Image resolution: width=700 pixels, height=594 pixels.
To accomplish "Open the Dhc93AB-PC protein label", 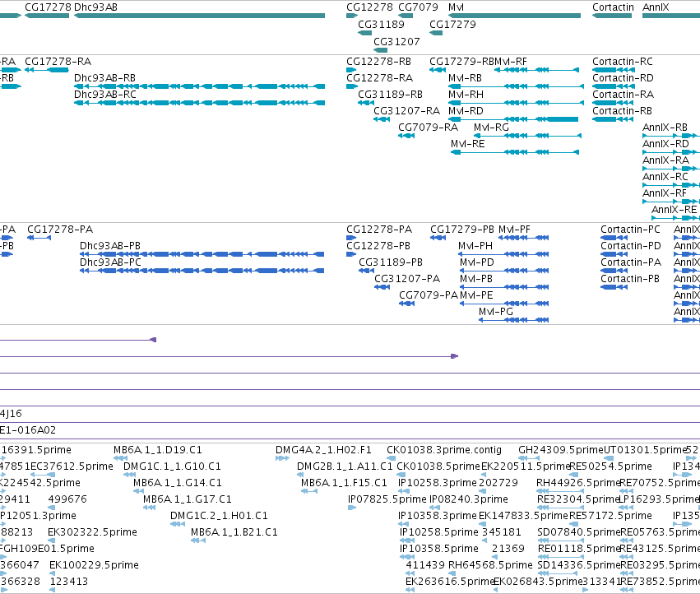I will (110, 262).
